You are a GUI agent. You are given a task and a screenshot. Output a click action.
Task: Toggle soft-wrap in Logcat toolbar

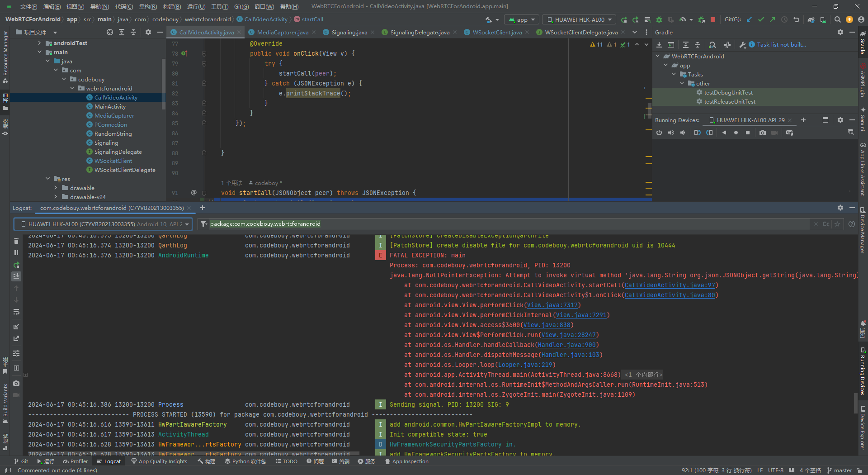[16, 312]
